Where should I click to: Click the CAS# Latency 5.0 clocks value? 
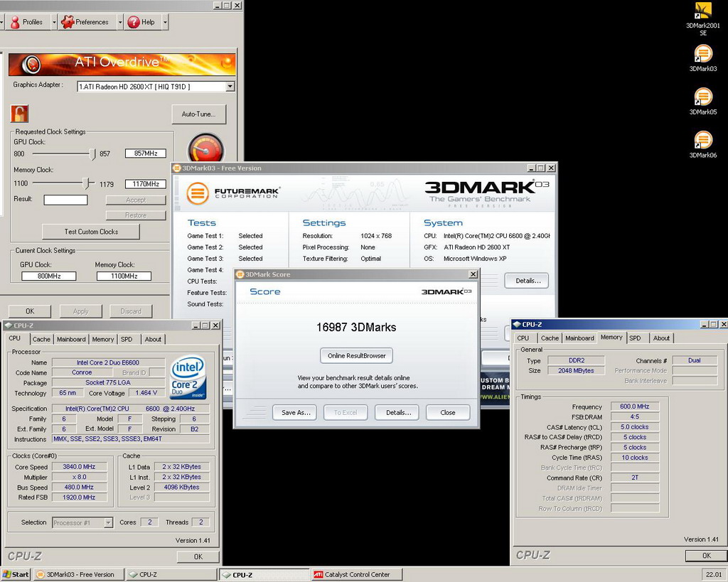[634, 426]
